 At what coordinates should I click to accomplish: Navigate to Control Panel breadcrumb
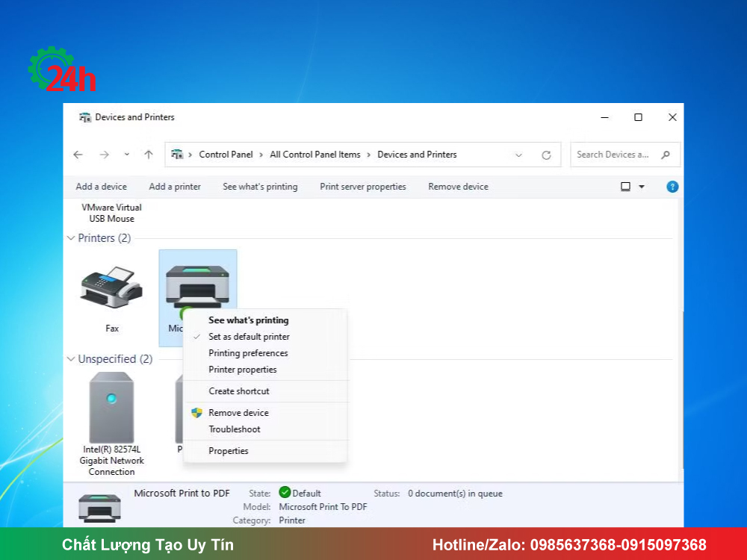tap(226, 155)
